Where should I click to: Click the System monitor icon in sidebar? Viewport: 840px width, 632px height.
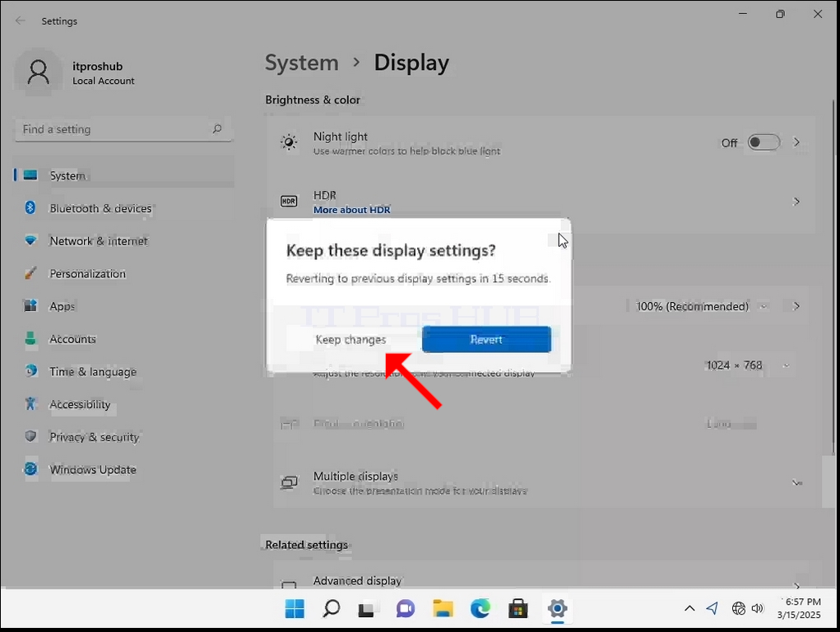(x=30, y=174)
